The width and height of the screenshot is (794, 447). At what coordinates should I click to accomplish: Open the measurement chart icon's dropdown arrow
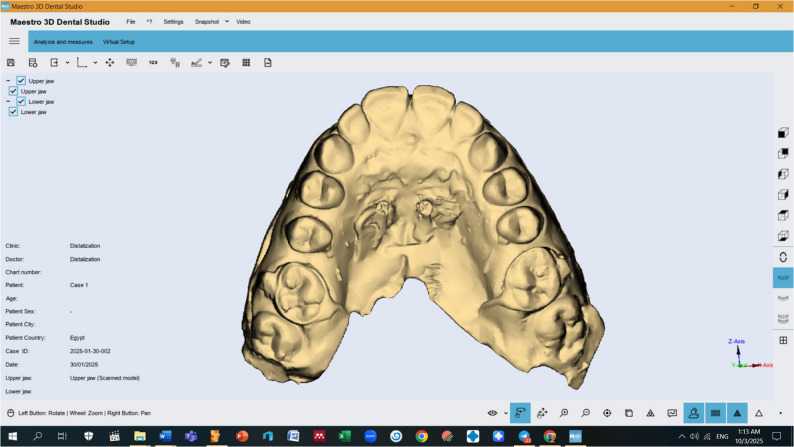pyautogui.click(x=210, y=63)
